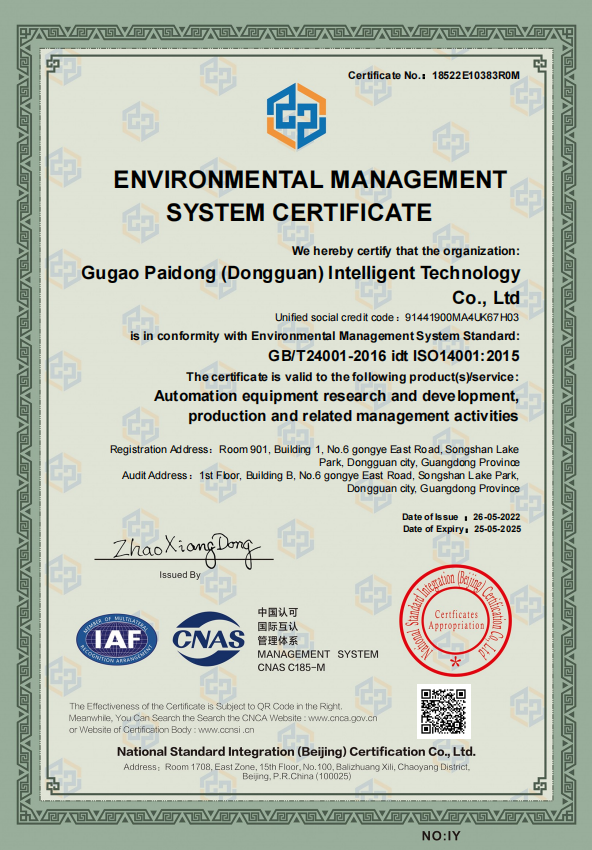The image size is (592, 850).
Task: Click the certificate number 18522E10383R0M
Action: click(x=475, y=75)
